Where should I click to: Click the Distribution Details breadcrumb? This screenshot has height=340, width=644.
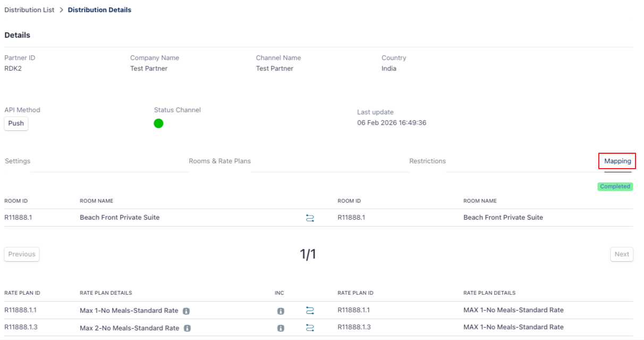point(99,10)
